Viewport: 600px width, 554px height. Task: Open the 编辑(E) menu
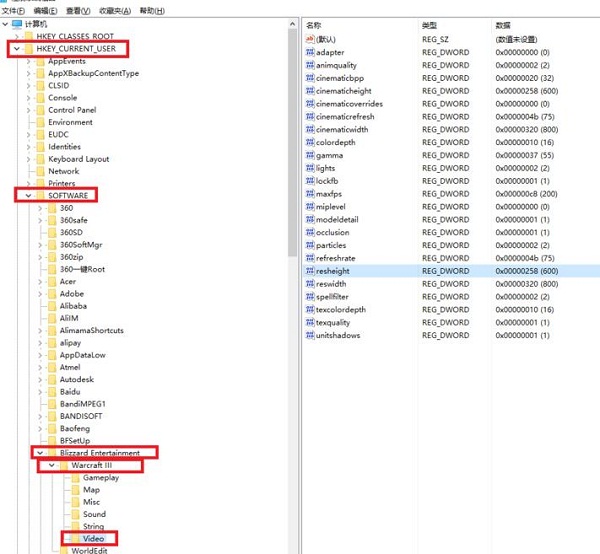point(42,9)
